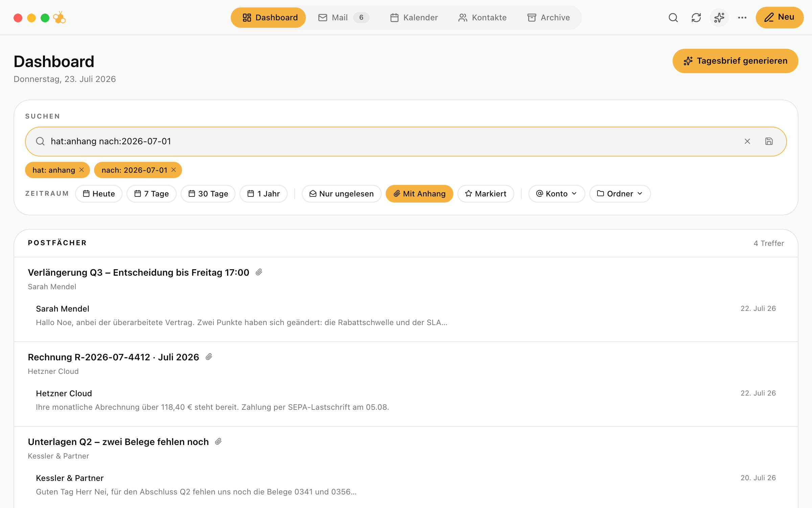Viewport: 812px width, 508px height.
Task: Open Hetzner Cloud message preview row
Action: [x=406, y=400]
